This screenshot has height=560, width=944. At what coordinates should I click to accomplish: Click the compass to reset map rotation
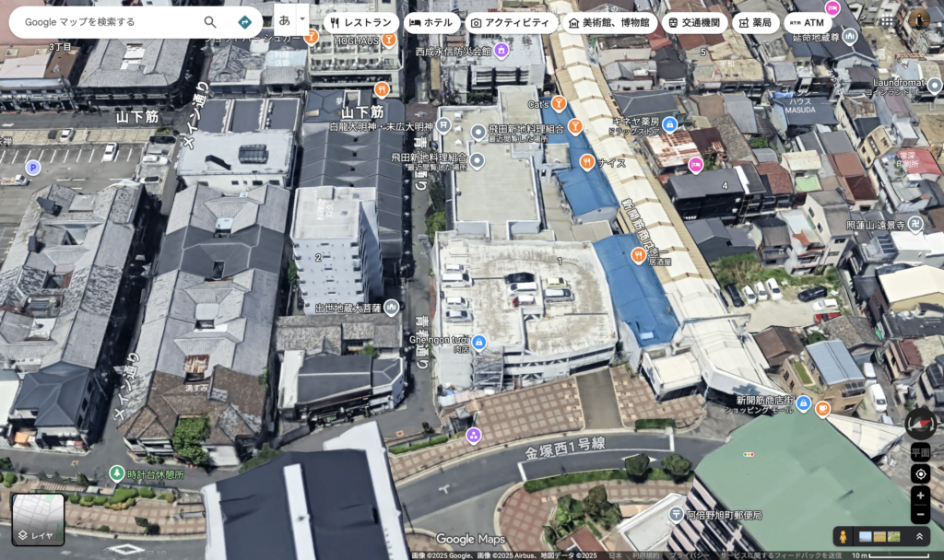919,424
